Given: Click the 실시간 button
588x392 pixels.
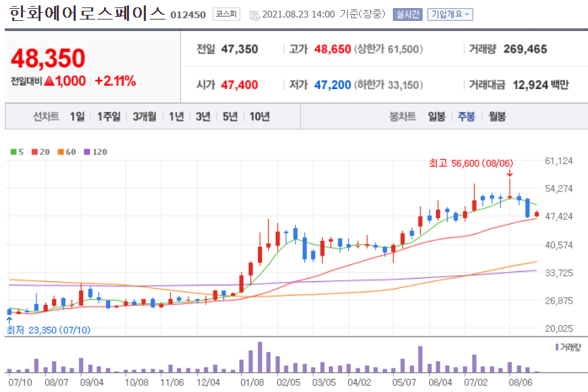Looking at the screenshot, I should pyautogui.click(x=408, y=15).
